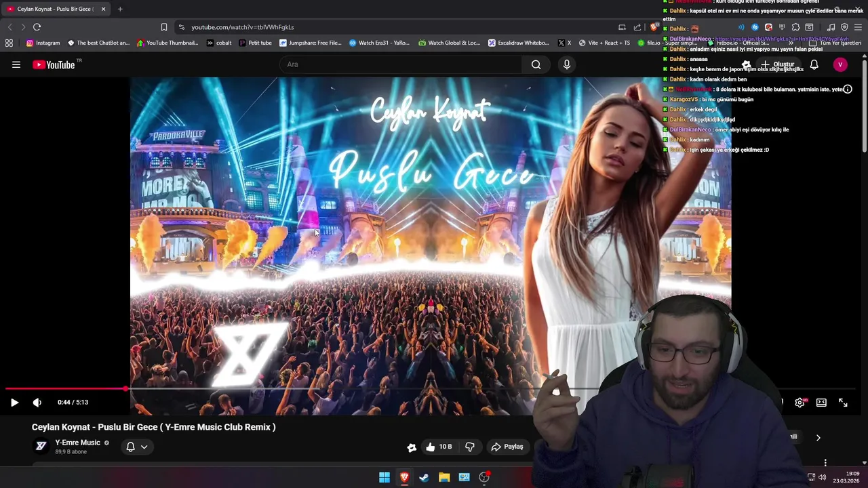Viewport: 868px width, 488px height.
Task: Open The best ChatBot bookmark
Action: (x=98, y=43)
